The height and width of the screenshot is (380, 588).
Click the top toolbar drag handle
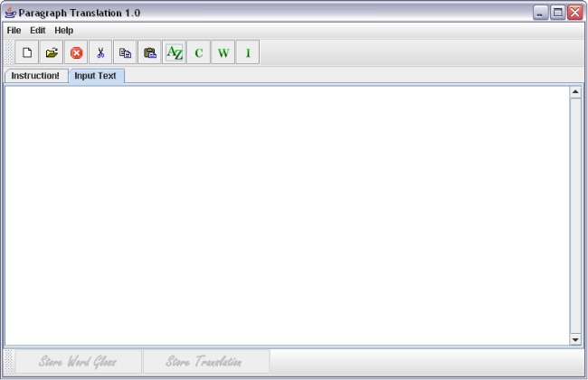click(x=9, y=52)
